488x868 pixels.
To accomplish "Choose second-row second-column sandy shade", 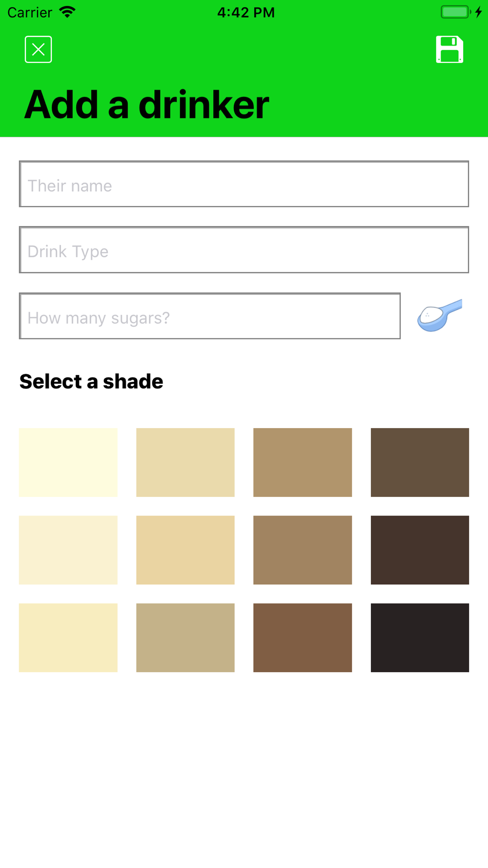I will (185, 550).
